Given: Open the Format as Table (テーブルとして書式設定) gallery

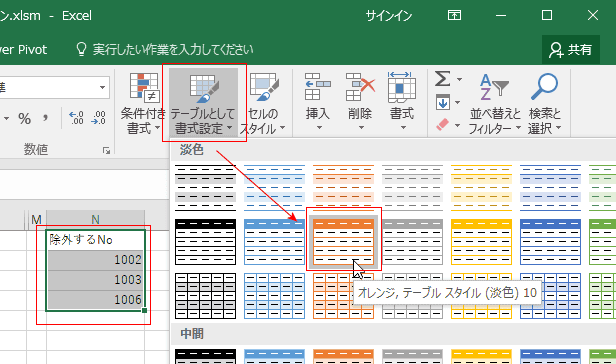Looking at the screenshot, I should (x=204, y=103).
